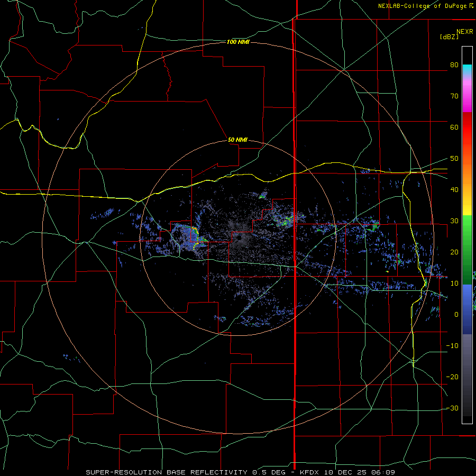
Task: Click the 40 value on the dBZ scale
Action: point(454,190)
